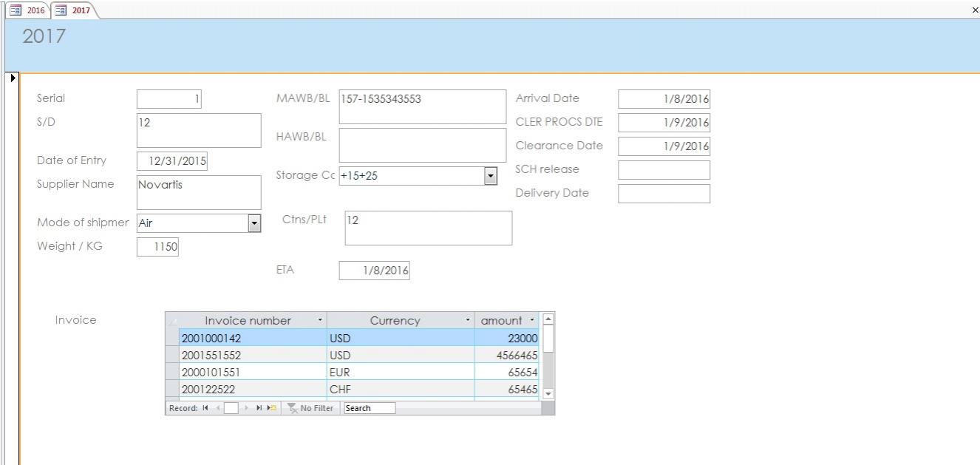
Task: Select invoice number 2000101551 cell
Action: [253, 372]
